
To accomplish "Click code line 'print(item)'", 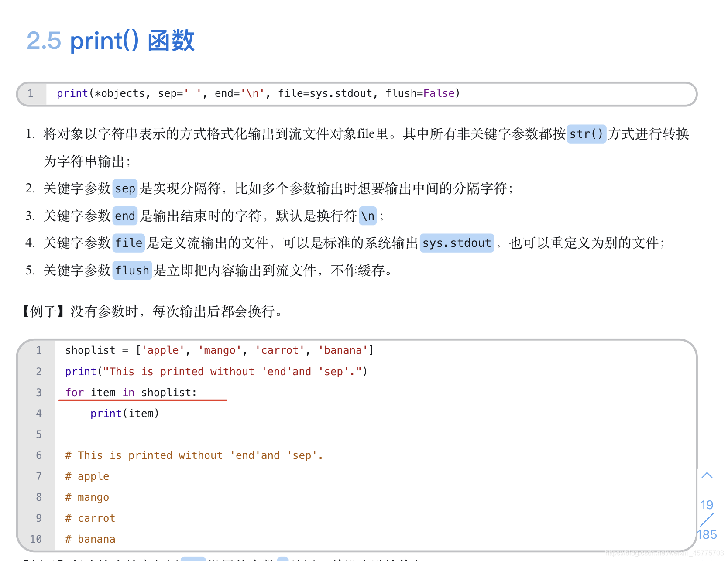I will 125,414.
